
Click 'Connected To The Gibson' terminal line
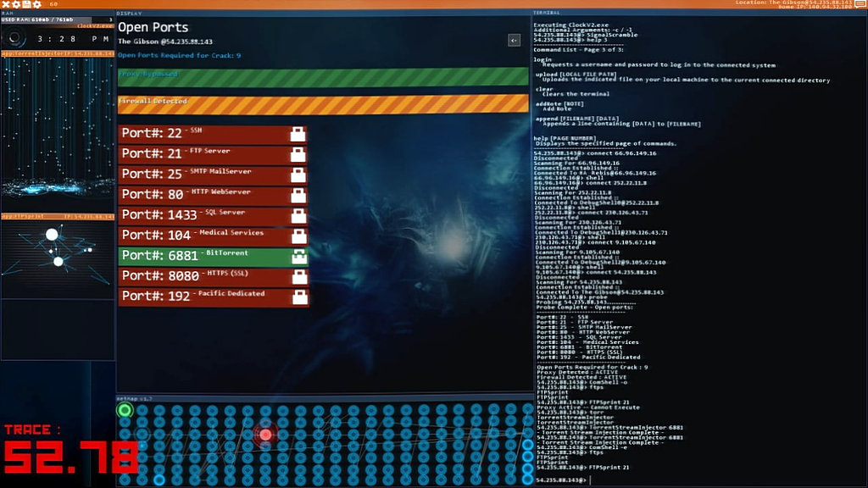(599, 292)
